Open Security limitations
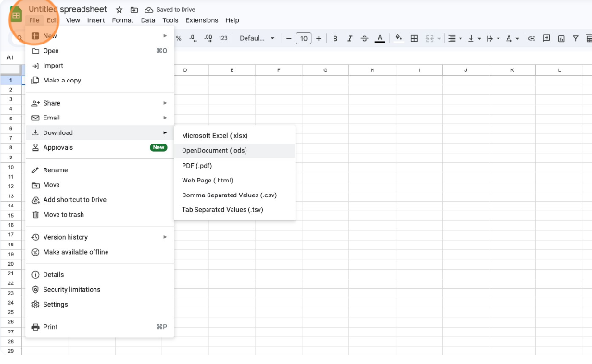 point(100,289)
